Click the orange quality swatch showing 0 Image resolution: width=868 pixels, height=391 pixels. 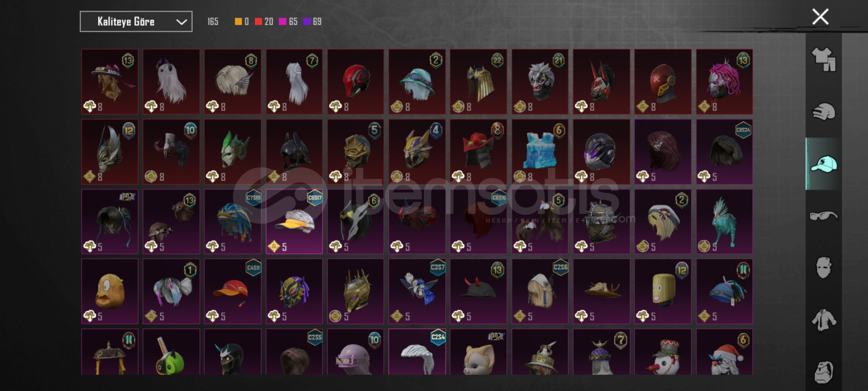pos(242,22)
